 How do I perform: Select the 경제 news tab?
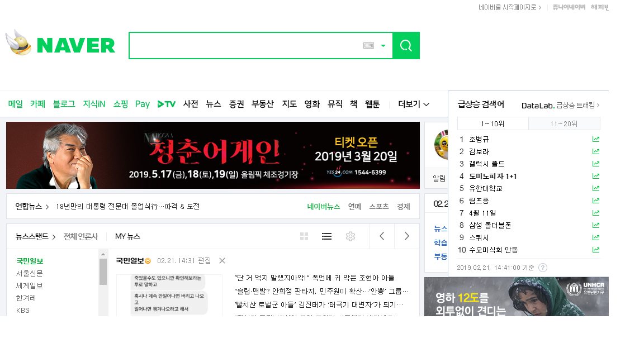(403, 207)
